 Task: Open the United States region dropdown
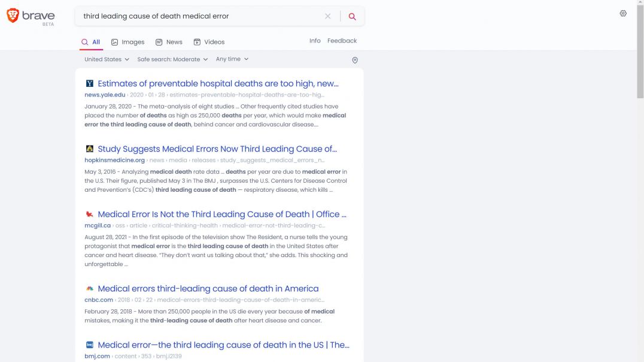[x=106, y=59]
